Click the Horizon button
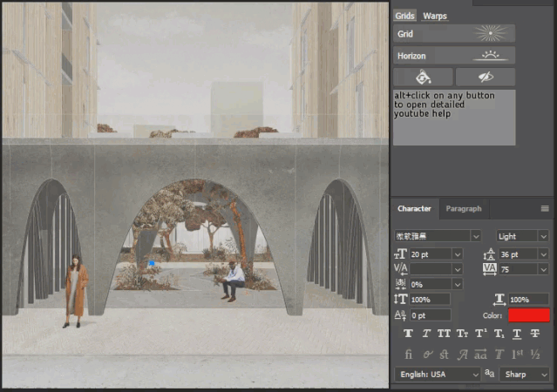The height and width of the screenshot is (392, 557). coord(454,56)
